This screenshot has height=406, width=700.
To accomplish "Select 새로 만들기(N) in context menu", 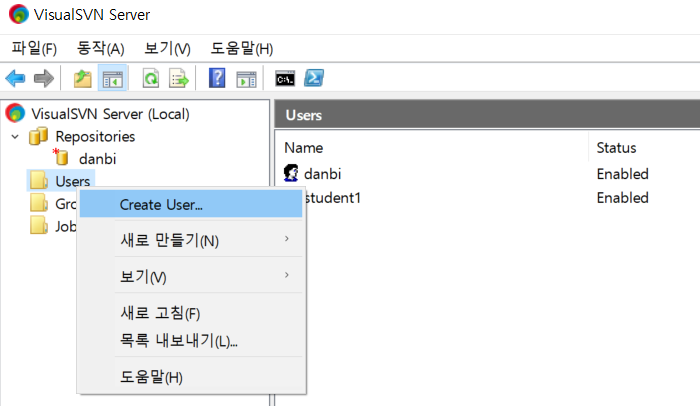I will pyautogui.click(x=191, y=240).
